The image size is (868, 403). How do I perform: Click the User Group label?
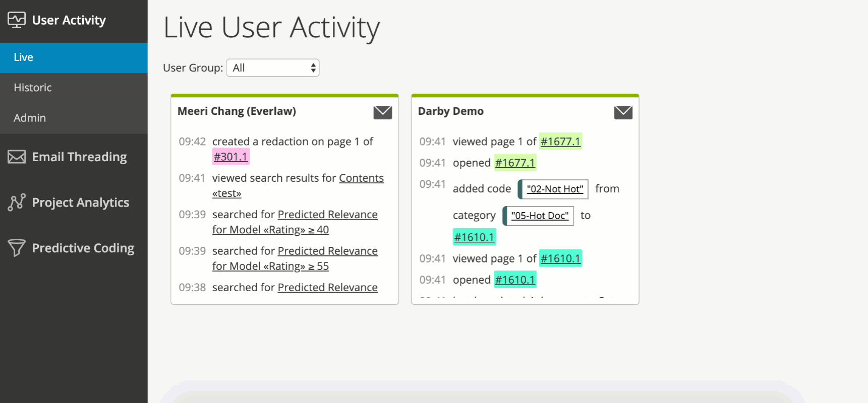point(193,68)
